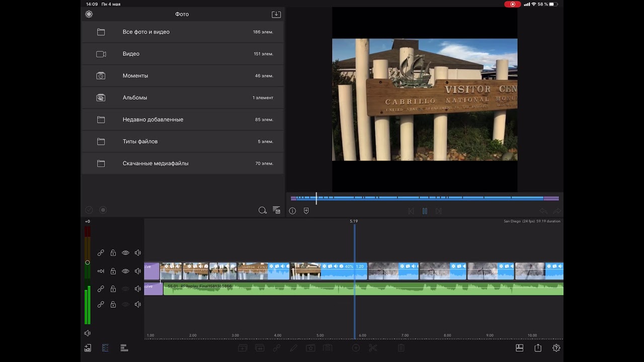Screen dimensions: 644x362
Task: Jump to the next clip edge
Action: click(x=439, y=211)
